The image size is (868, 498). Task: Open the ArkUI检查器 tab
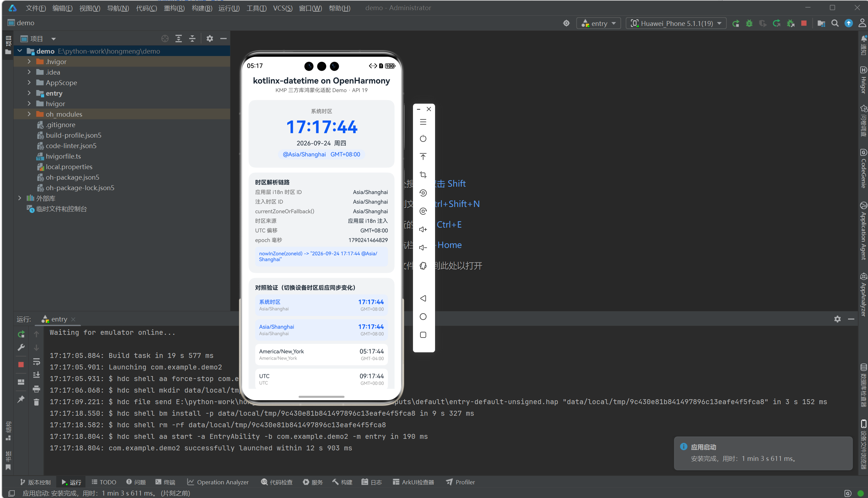[413, 482]
